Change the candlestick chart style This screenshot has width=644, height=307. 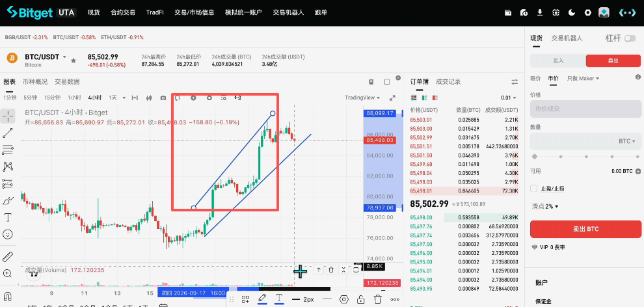point(149,98)
